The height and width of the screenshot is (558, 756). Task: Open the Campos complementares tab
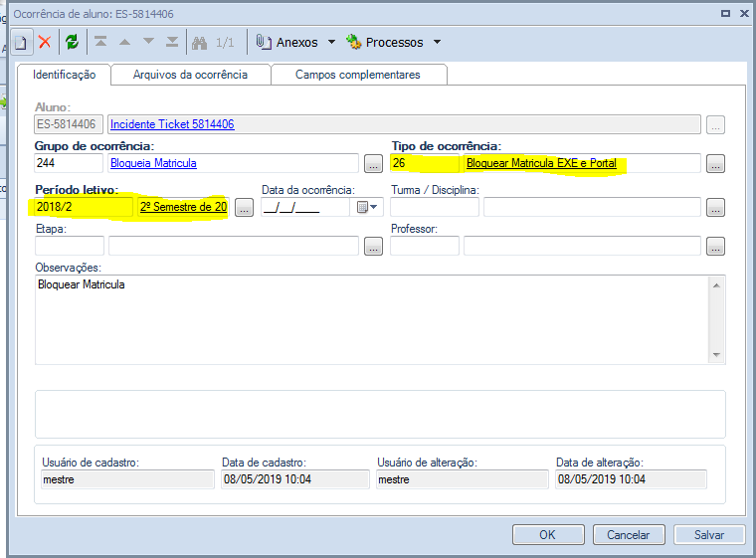coord(358,75)
